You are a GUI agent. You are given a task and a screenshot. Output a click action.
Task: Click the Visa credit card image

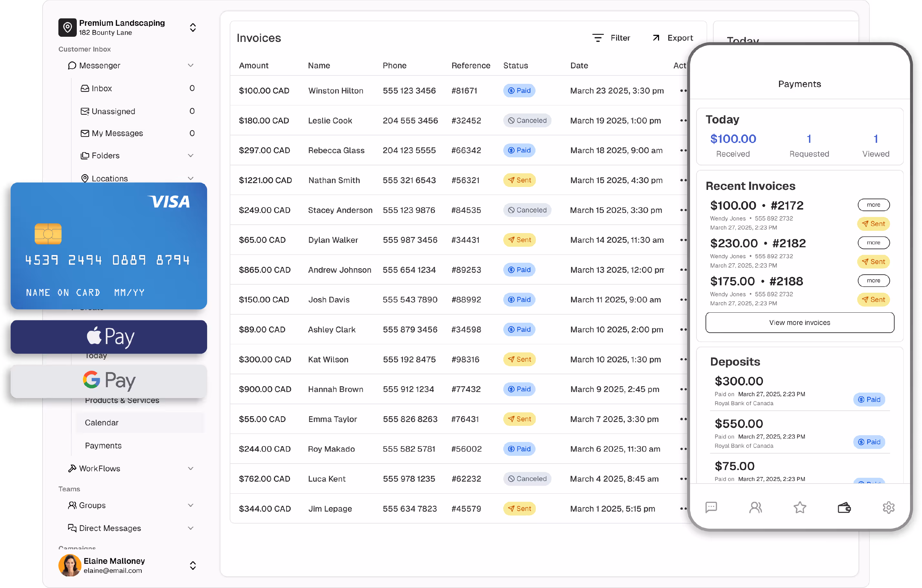tap(109, 246)
